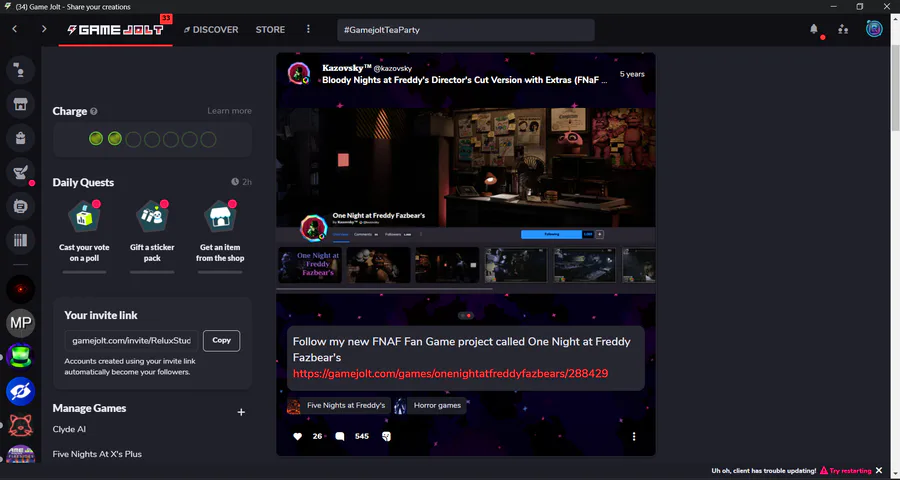
Task: Open the notifications bell
Action: click(814, 29)
